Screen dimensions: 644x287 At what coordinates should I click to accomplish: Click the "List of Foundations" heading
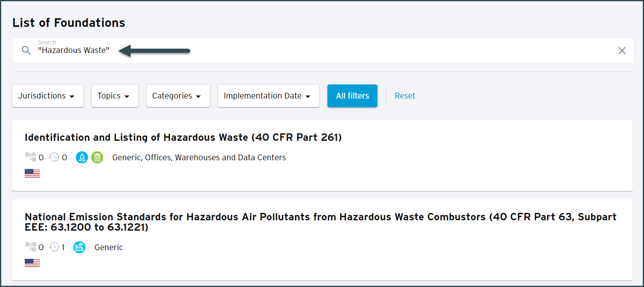point(69,22)
